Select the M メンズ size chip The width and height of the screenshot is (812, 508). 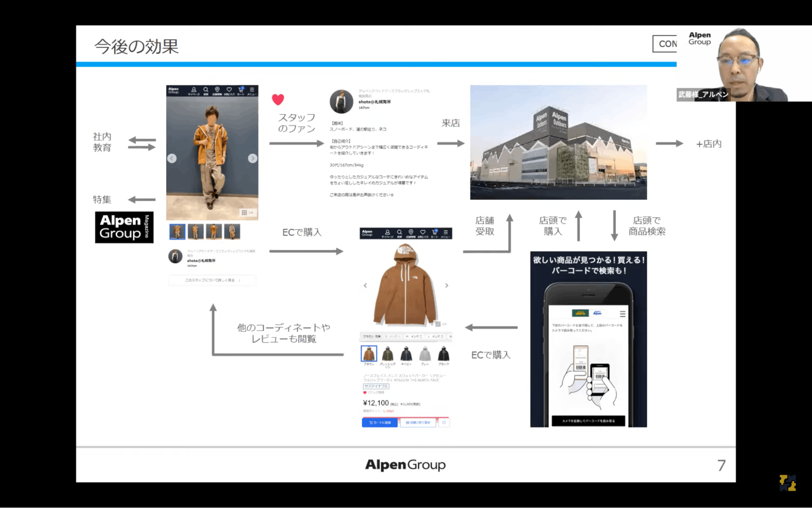(414, 336)
